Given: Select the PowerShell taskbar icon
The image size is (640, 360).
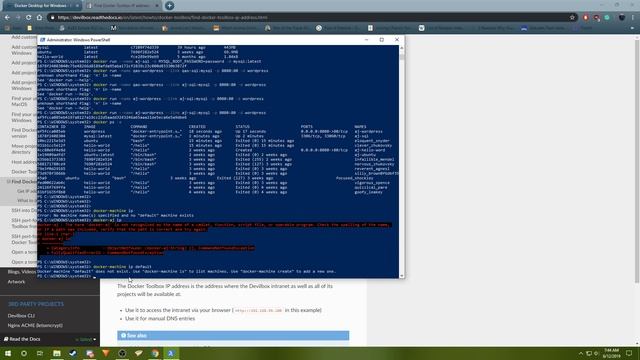Looking at the screenshot, I should click(x=171, y=353).
